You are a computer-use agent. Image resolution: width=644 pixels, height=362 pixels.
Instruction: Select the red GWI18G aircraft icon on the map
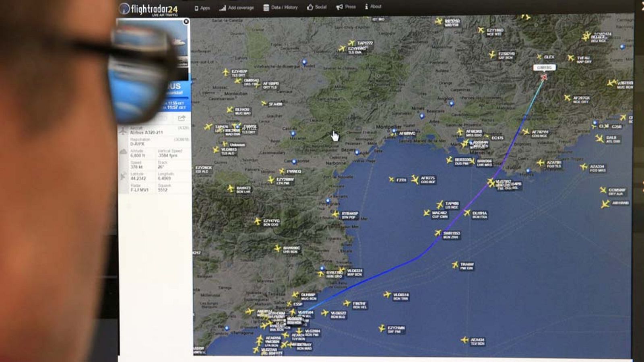[544, 76]
